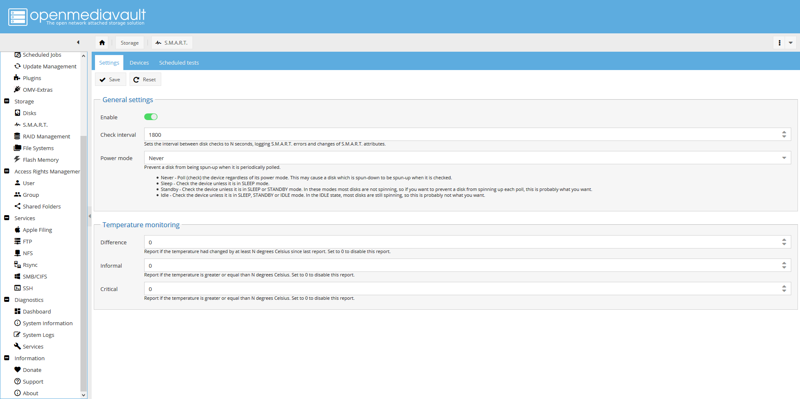Open the top-right user menu dropdown
Image resolution: width=800 pixels, height=399 pixels.
coord(791,43)
